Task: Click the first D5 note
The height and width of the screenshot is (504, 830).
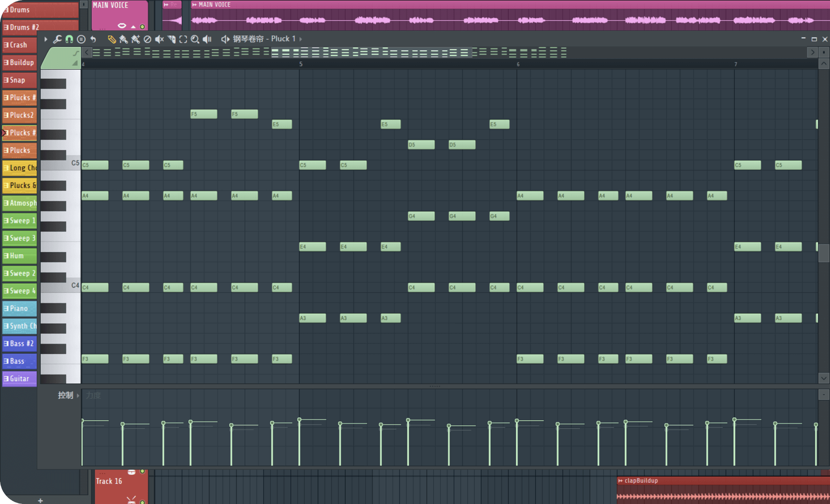Action: tap(421, 144)
